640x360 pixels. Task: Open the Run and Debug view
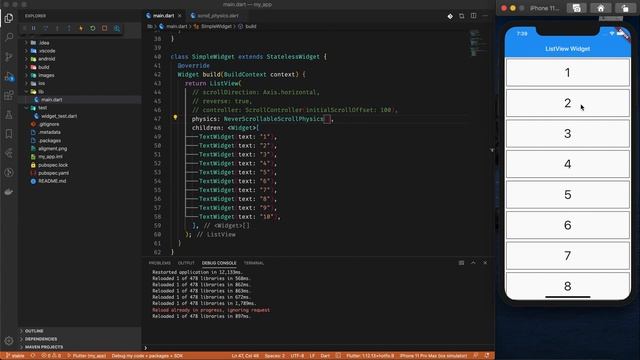(9, 76)
